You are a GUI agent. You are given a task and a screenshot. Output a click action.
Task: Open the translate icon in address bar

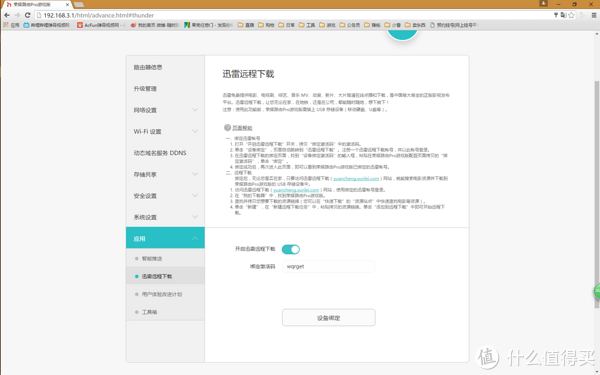(563, 15)
